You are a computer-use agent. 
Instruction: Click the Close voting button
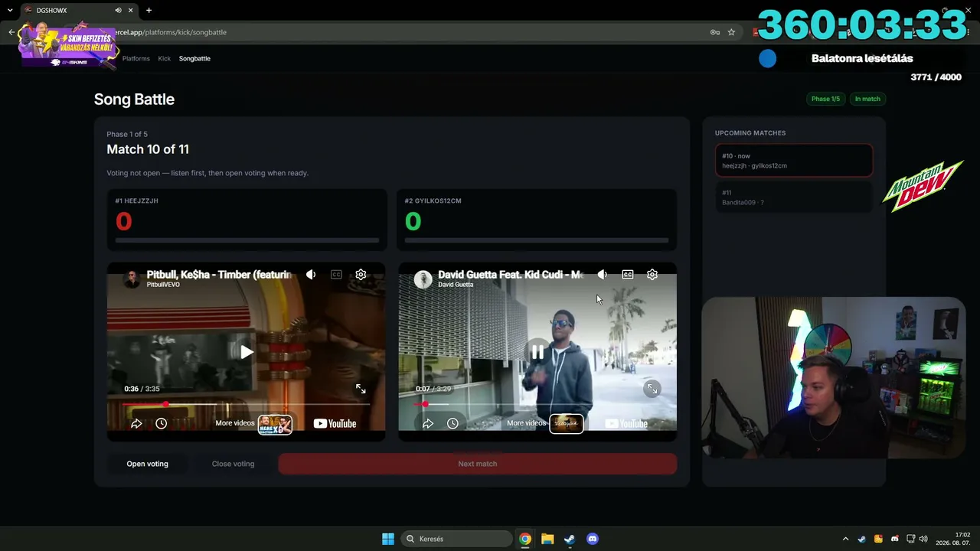(x=233, y=464)
